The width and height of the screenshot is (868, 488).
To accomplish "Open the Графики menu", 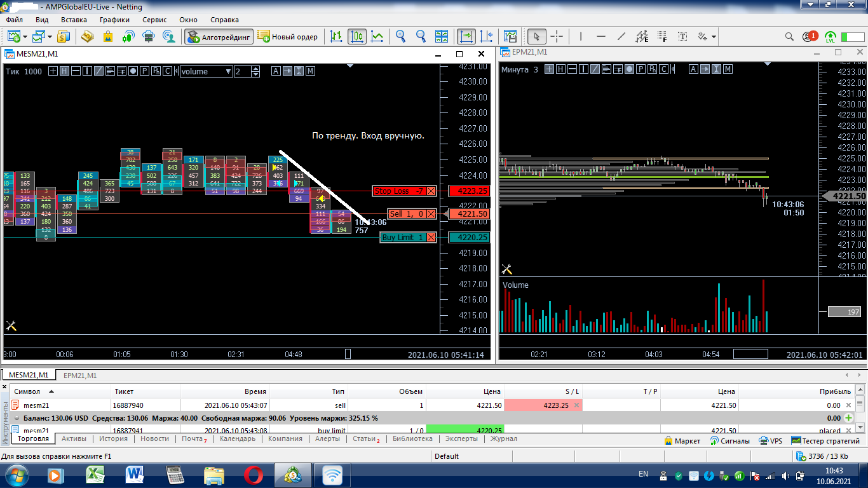I will click(114, 20).
